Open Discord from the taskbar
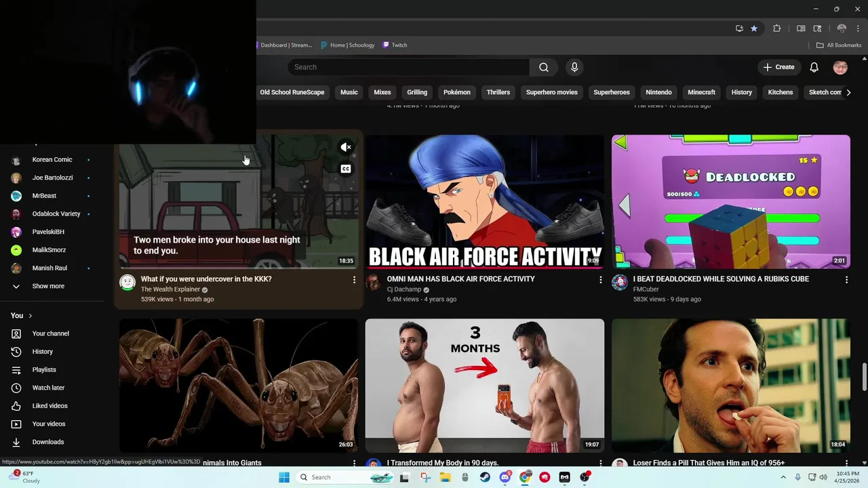868x488 pixels. point(505,477)
